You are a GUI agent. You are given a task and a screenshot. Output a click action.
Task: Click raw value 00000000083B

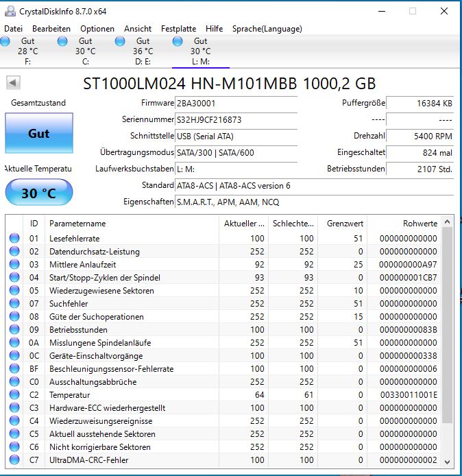click(409, 330)
